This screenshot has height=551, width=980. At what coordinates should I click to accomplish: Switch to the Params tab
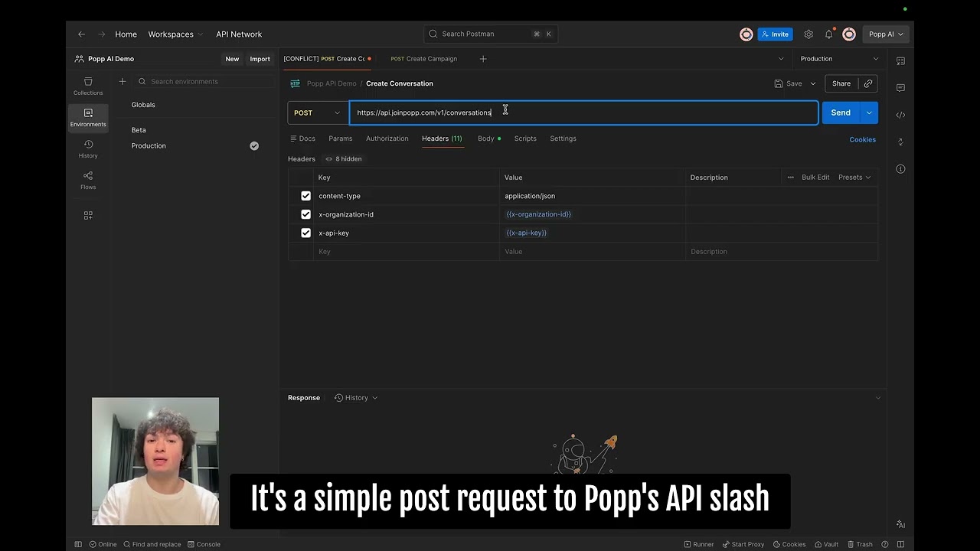coord(341,139)
